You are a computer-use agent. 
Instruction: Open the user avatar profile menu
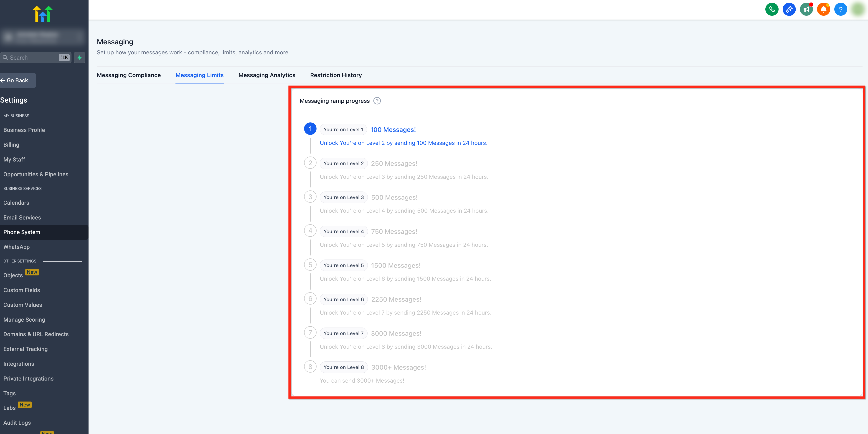click(858, 9)
